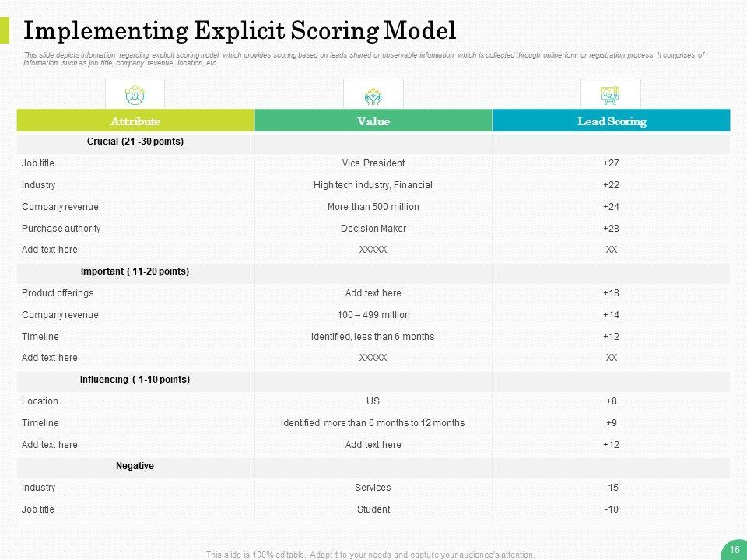Click the Influencing (1-10 points) section row

[x=135, y=380]
